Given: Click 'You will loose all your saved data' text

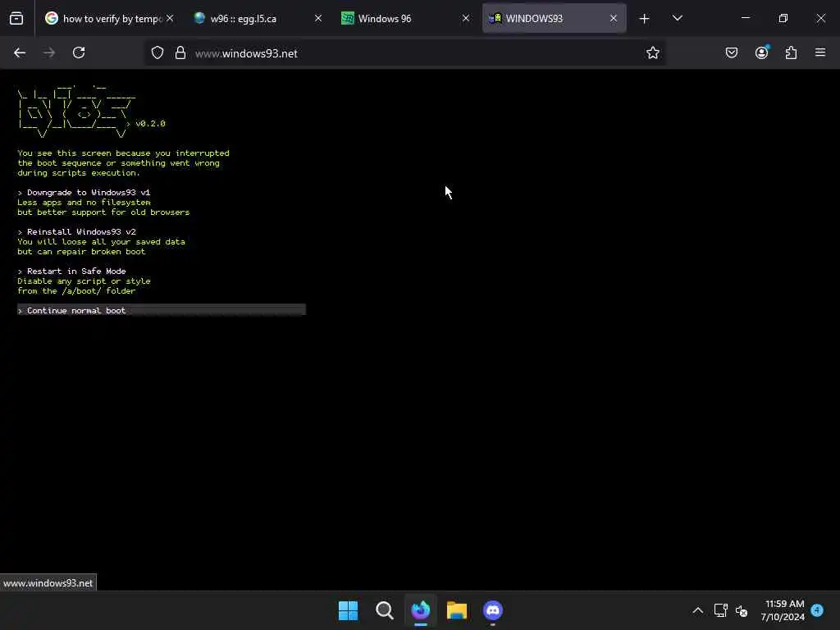Looking at the screenshot, I should [x=101, y=242].
